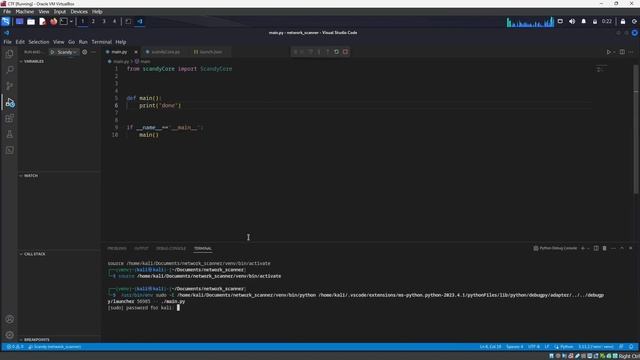Kill terminal with the trash icon
Screen dimensions: 640x360
604,248
